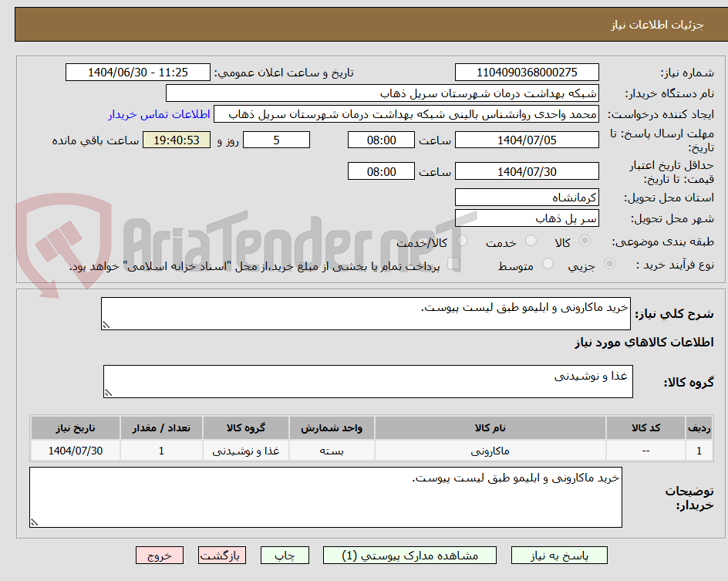The image size is (728, 581).
Task: Click the reply deadline date 1404/07/05
Action: pyautogui.click(x=527, y=140)
